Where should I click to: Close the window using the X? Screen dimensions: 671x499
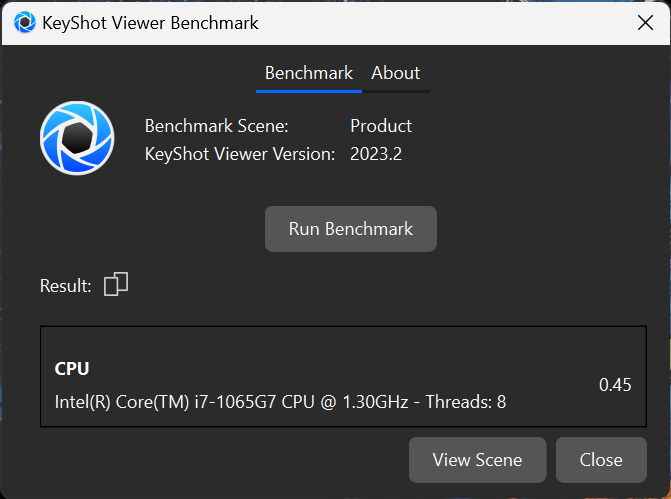tap(645, 23)
